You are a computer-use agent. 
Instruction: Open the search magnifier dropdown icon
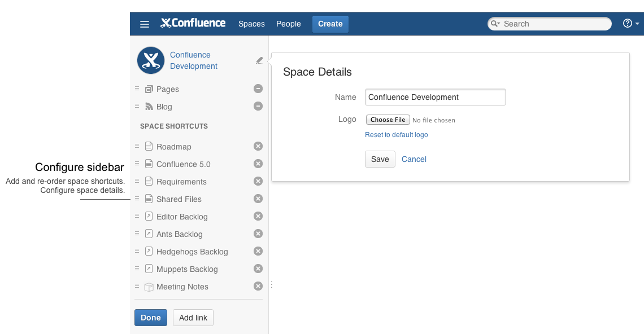tap(495, 24)
